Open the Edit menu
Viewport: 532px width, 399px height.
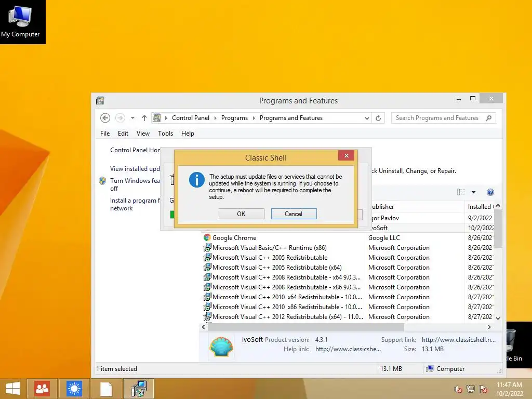123,134
